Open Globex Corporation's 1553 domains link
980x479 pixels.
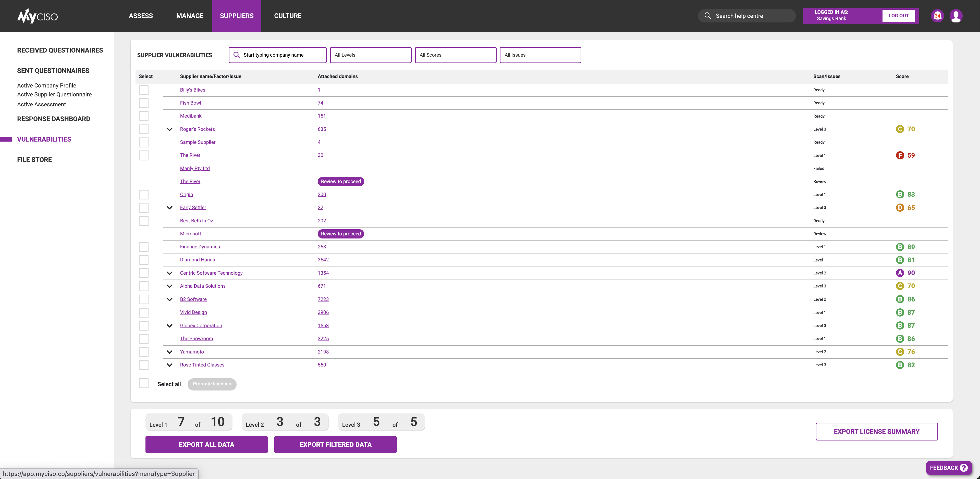(323, 325)
